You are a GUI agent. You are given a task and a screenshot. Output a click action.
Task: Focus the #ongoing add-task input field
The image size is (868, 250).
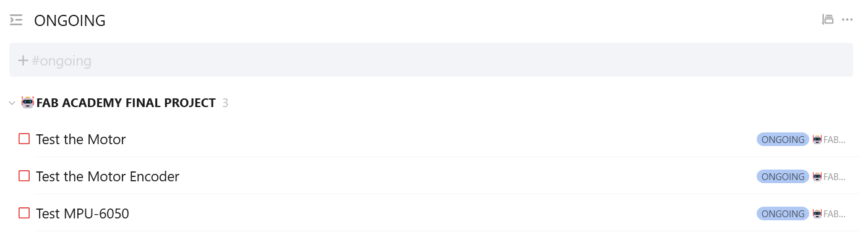tap(433, 61)
